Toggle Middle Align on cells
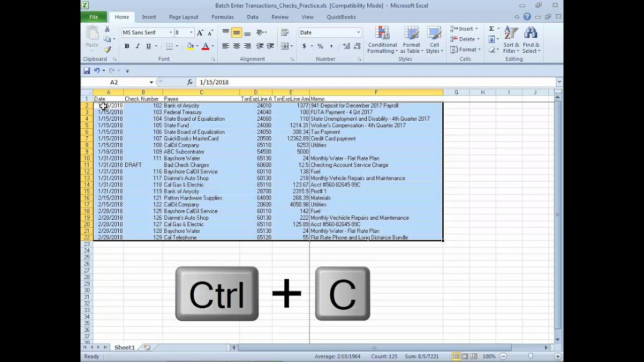This screenshot has width=644, height=362. pos(236,33)
